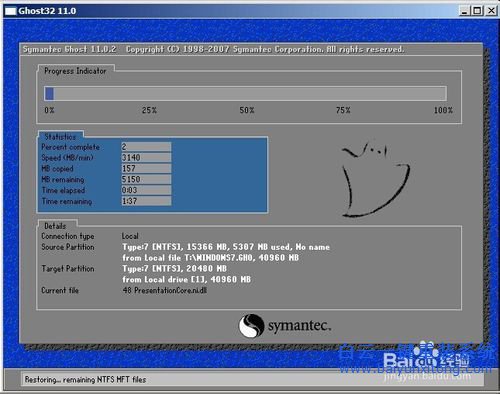Select the Progress Indicator panel header

click(75, 71)
